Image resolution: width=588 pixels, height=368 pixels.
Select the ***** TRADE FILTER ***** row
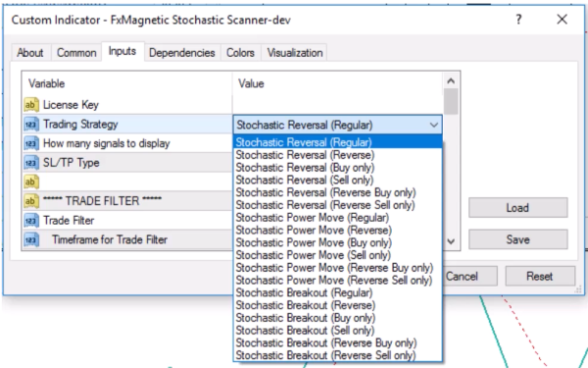[127, 201]
